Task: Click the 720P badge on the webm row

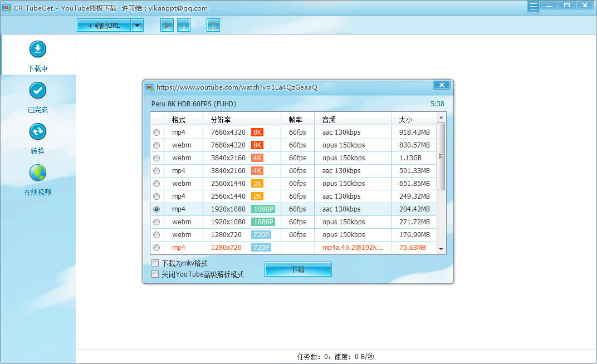Action: pos(261,235)
